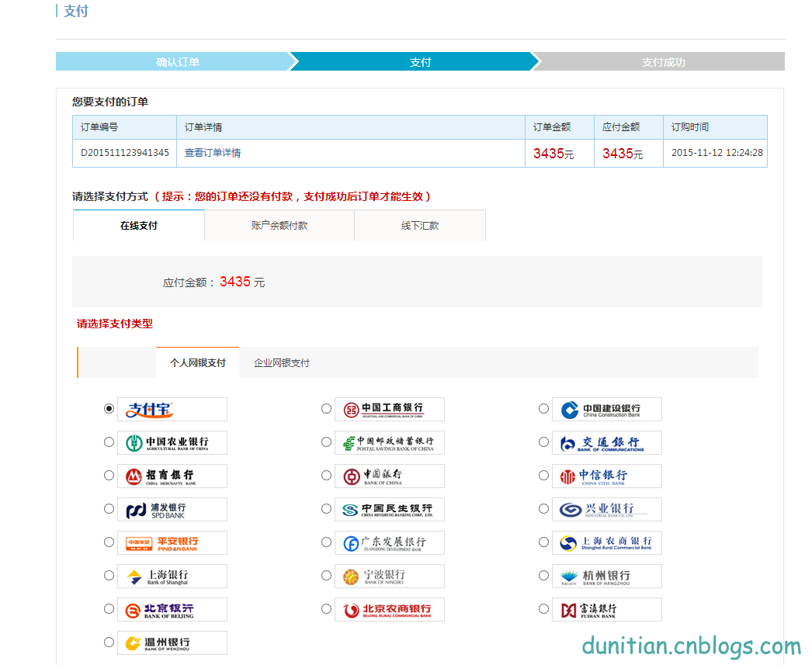Click the 中国建设银行 bank logo
The image size is (812, 665).
tap(607, 410)
